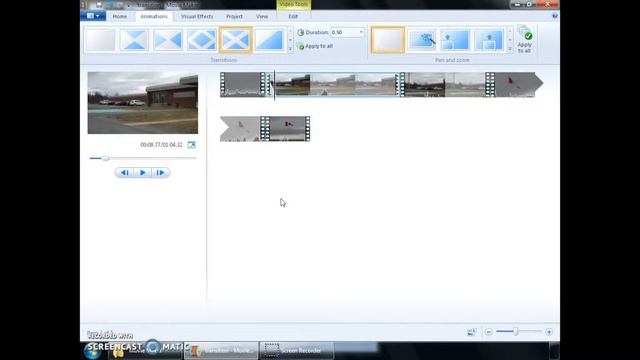Image resolution: width=640 pixels, height=360 pixels.
Task: Switch to the Visual Effects tab
Action: [197, 16]
